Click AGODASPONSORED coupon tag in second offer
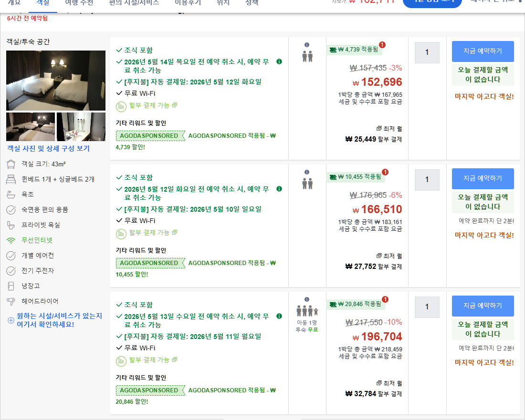Screen dimensions: 525x420 [150, 263]
